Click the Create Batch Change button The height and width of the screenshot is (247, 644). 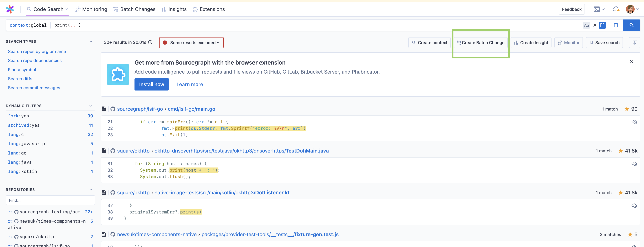[x=480, y=43]
